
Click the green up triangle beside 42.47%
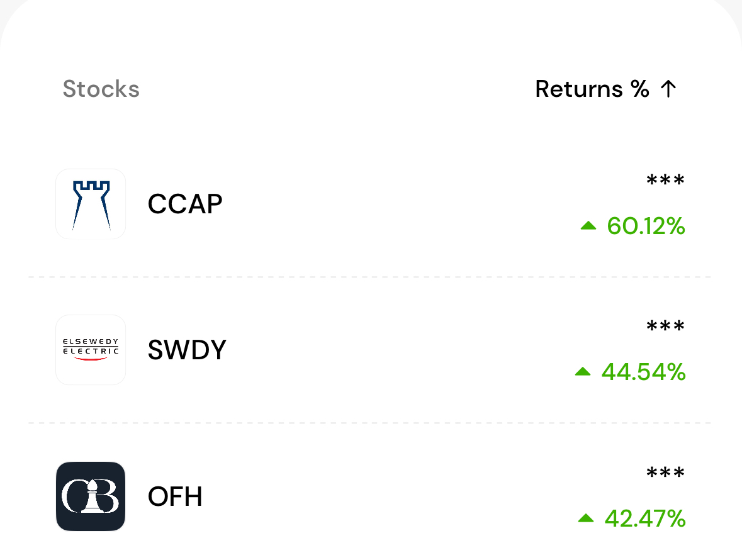(586, 518)
